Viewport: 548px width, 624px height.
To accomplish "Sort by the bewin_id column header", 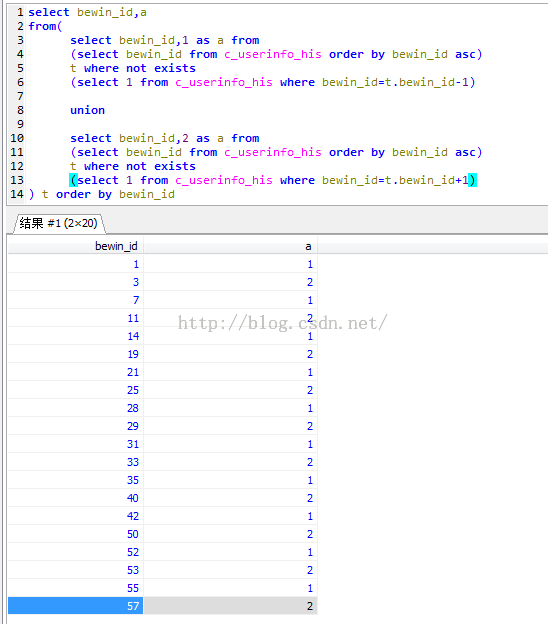I will click(76, 246).
